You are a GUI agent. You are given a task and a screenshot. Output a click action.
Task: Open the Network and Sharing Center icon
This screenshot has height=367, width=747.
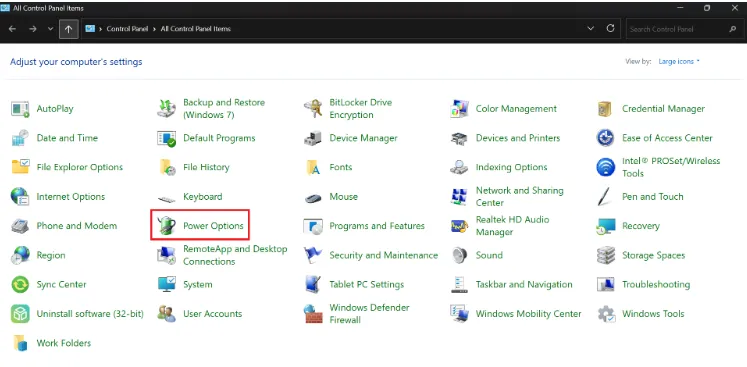pos(459,196)
